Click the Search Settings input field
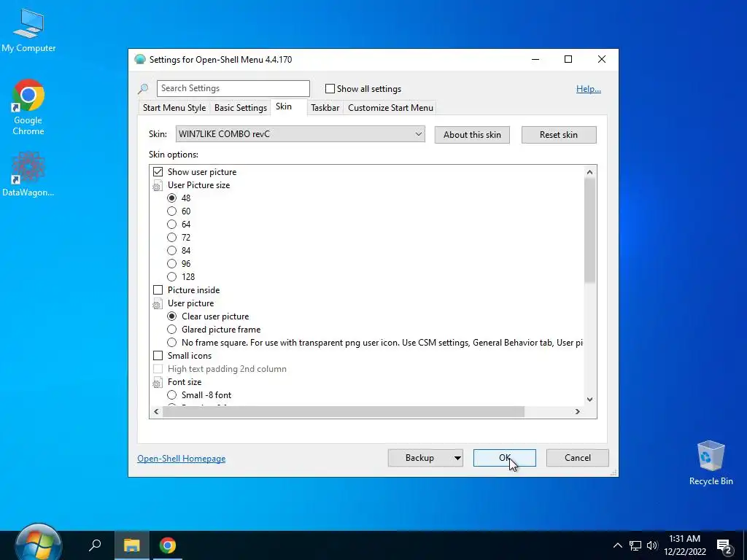747x560 pixels. [233, 88]
